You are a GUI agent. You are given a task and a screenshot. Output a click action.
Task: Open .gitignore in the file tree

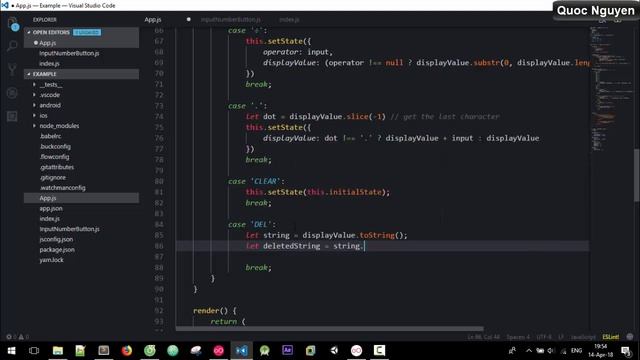tap(53, 178)
